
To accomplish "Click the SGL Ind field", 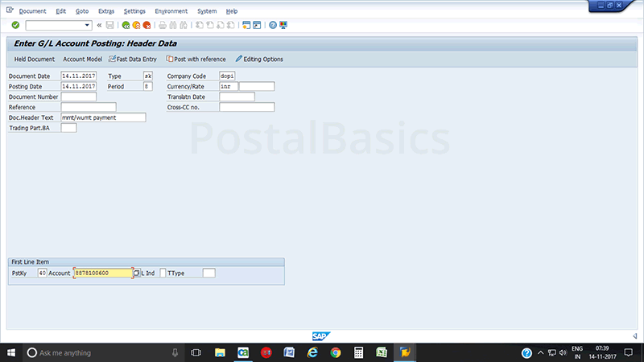I will [x=163, y=273].
